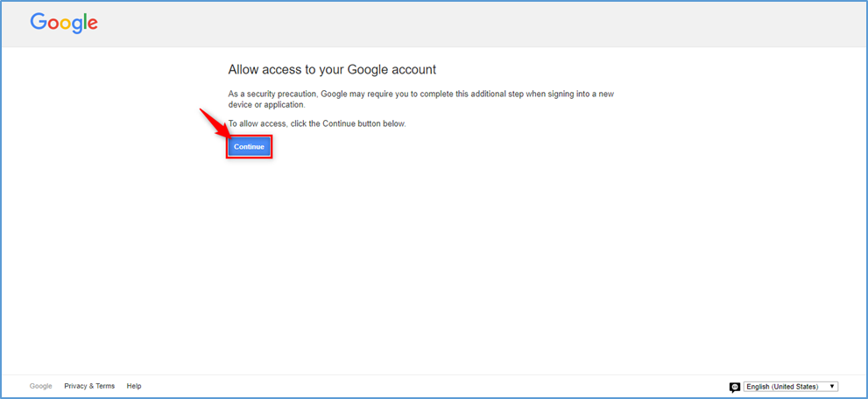Click the blue capital "G" of the logo
The height and width of the screenshot is (399, 868).
pos(39,23)
